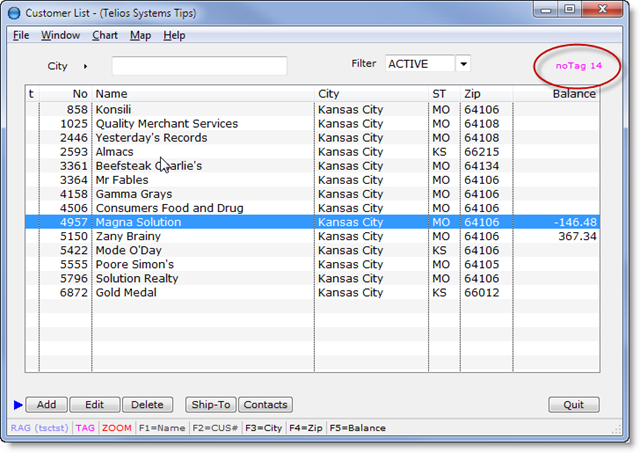This screenshot has height=453, width=640.
Task: Click the Quit button
Action: [574, 405]
